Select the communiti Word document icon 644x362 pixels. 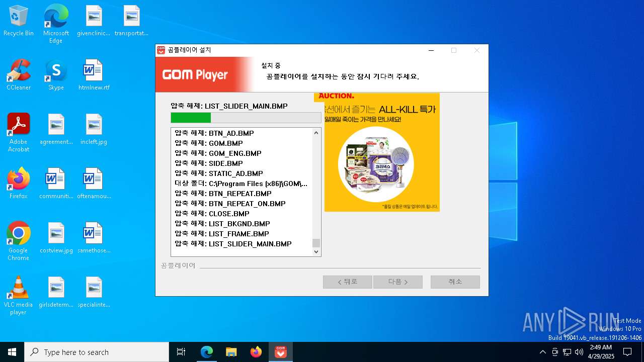(x=56, y=184)
